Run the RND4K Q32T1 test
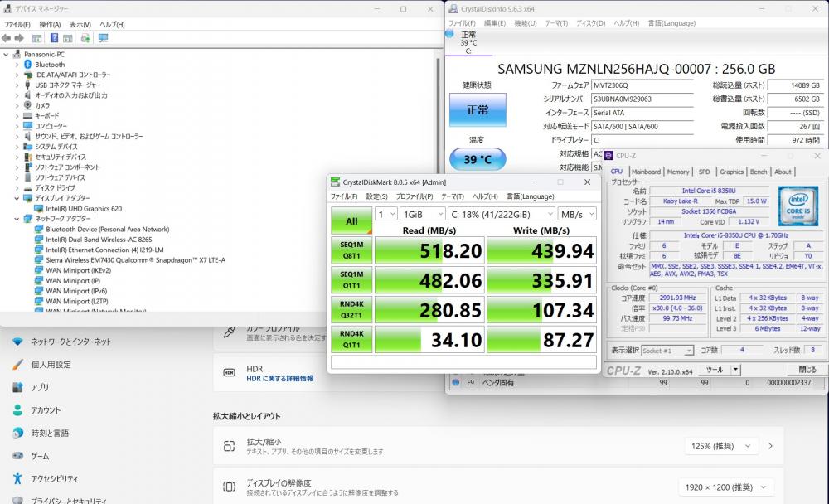The height and width of the screenshot is (504, 829). (x=351, y=309)
